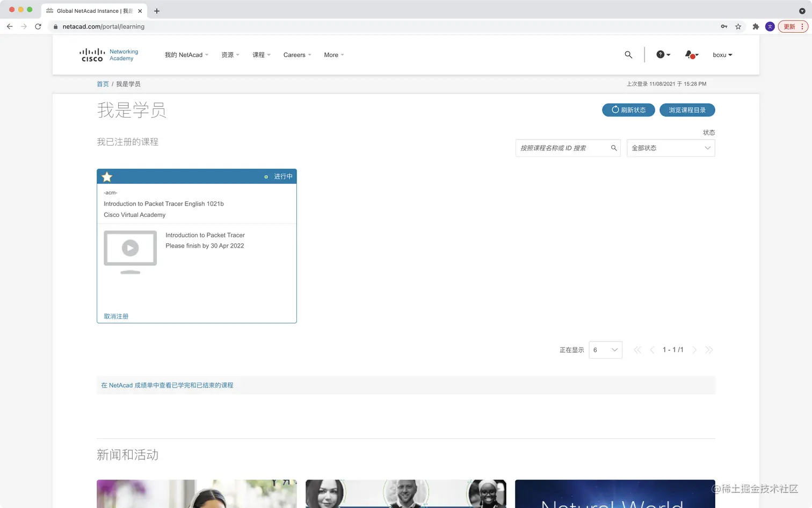Click the first news thumbnail with flowers
Viewport: 812px width, 508px height.
(x=197, y=494)
